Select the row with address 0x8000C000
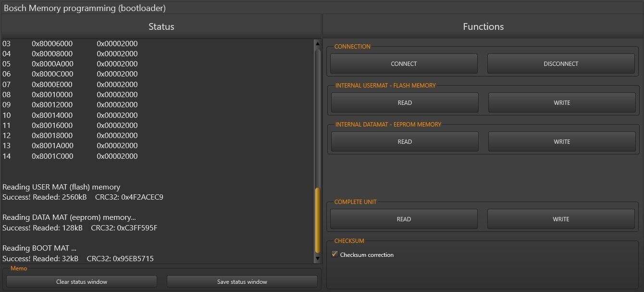Image resolution: width=644 pixels, height=292 pixels. click(x=70, y=74)
